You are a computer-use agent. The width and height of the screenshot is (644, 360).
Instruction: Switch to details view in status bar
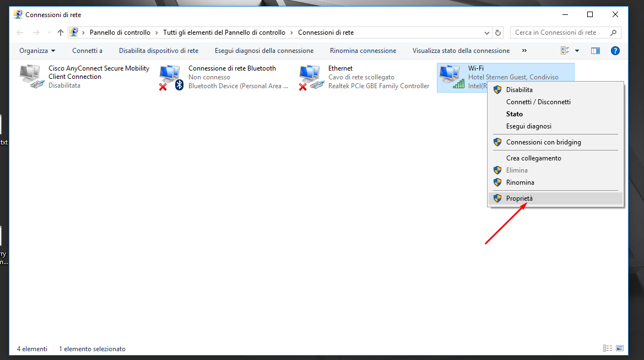pos(608,348)
